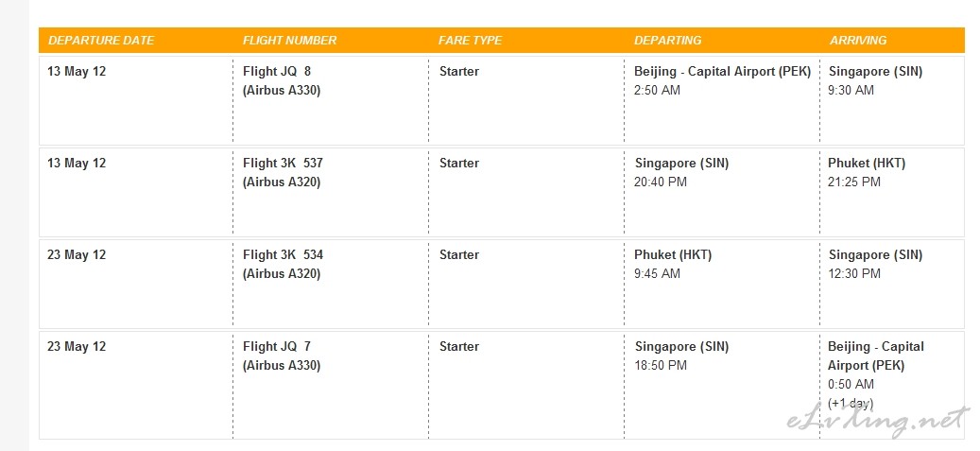Screen dimensions: 980x451
Task: Click the ARRIVING column header
Action: coord(858,40)
